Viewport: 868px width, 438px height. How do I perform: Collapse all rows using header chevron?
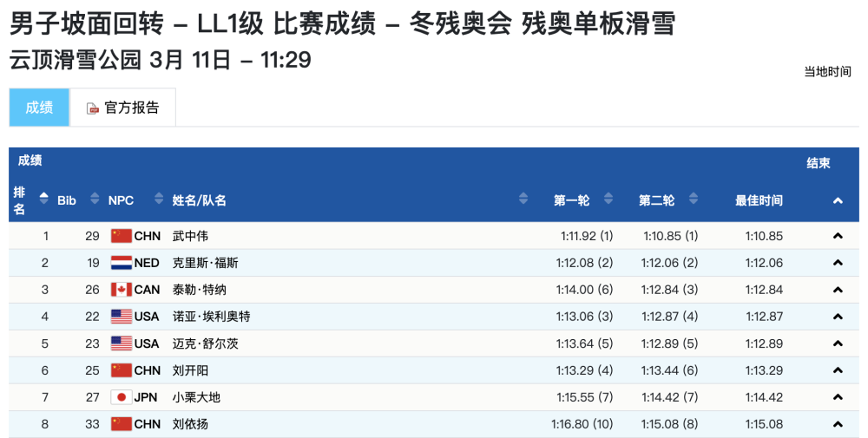point(838,200)
